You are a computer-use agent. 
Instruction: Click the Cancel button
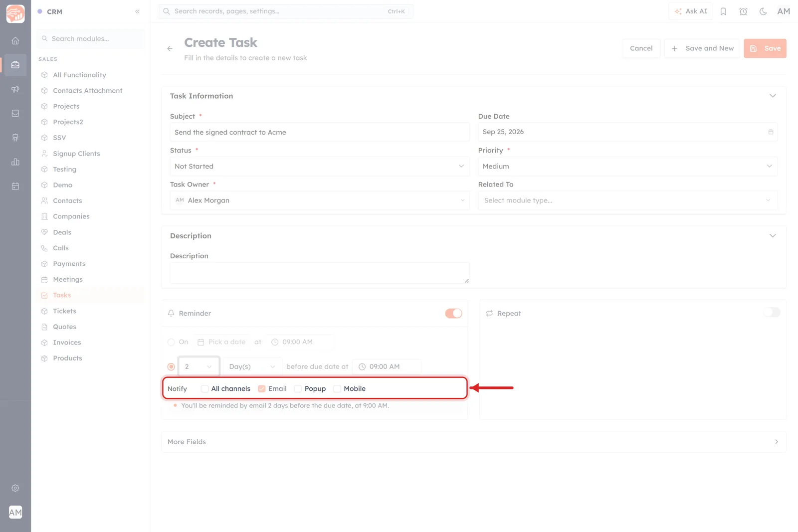point(641,48)
